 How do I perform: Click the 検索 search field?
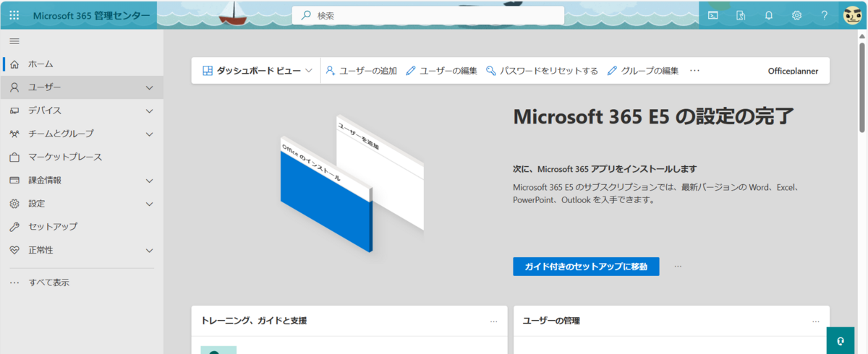(427, 14)
